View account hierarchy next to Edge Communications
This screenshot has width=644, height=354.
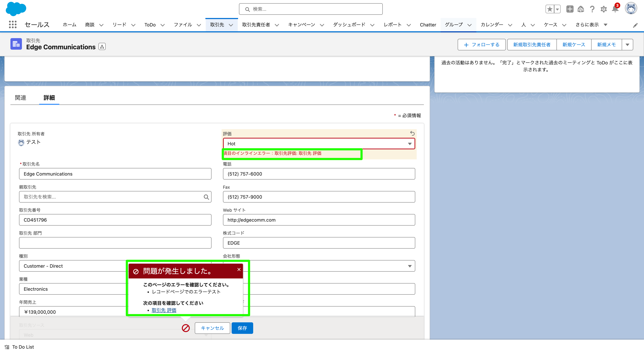[x=102, y=46]
